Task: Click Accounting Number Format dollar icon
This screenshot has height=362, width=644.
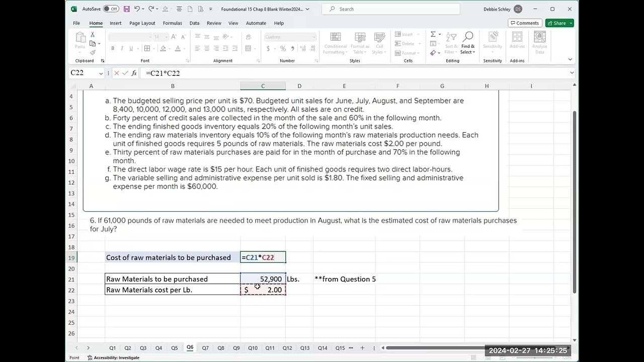Action: (268, 48)
